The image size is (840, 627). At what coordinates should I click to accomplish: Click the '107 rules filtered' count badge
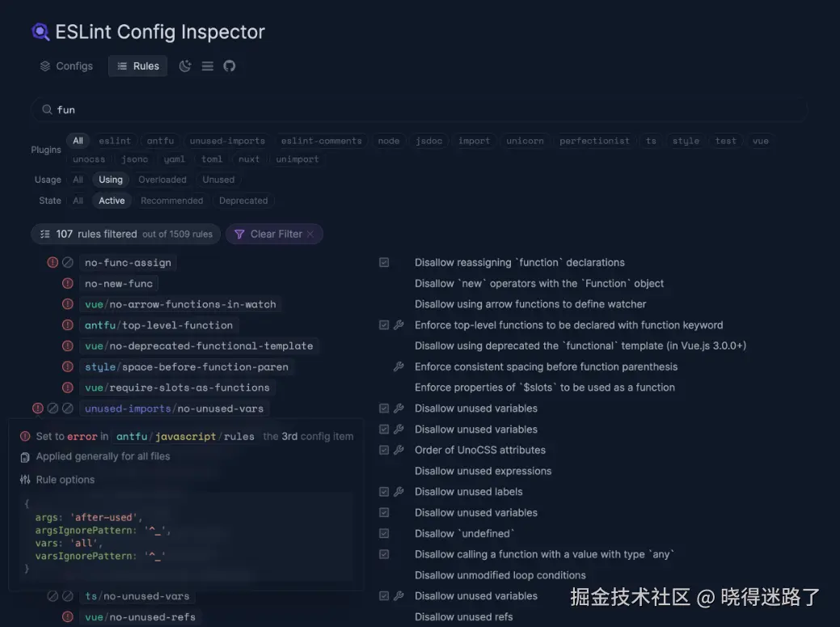click(x=126, y=234)
